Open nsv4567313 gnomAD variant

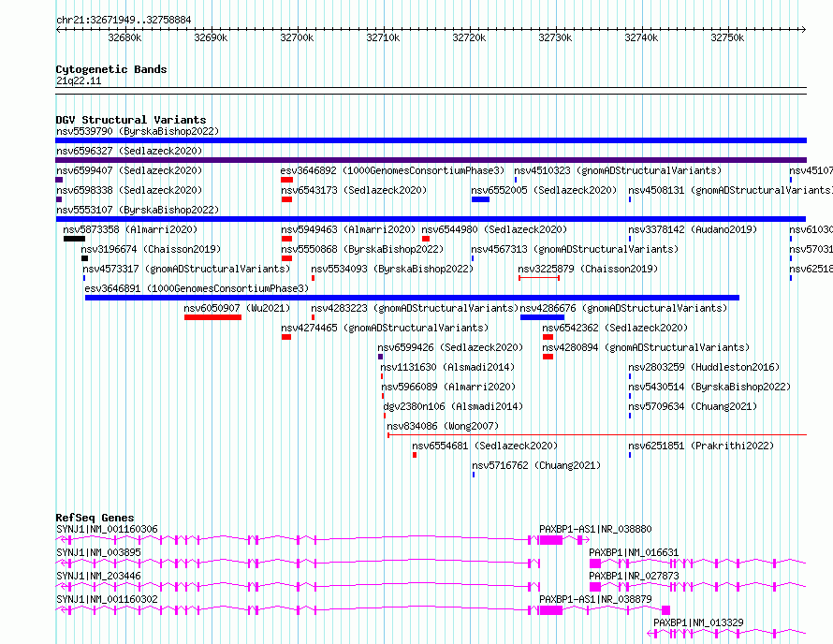pyautogui.click(x=575, y=249)
